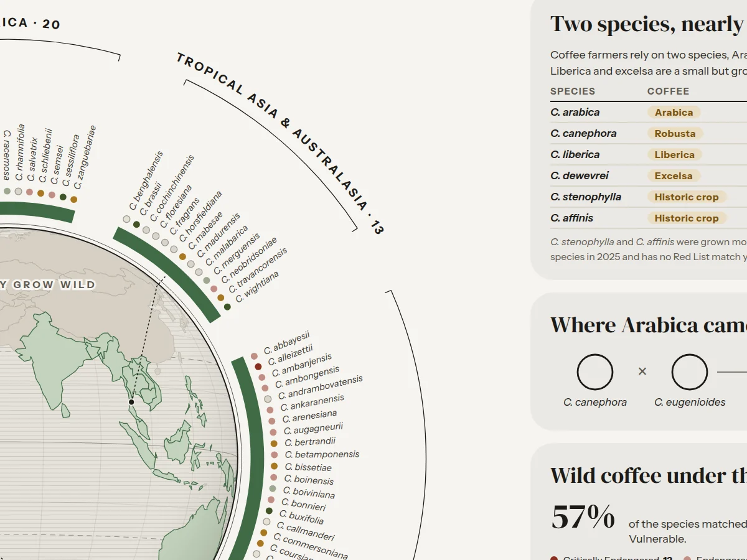Click the Excelsa coffee badge

pyautogui.click(x=674, y=176)
